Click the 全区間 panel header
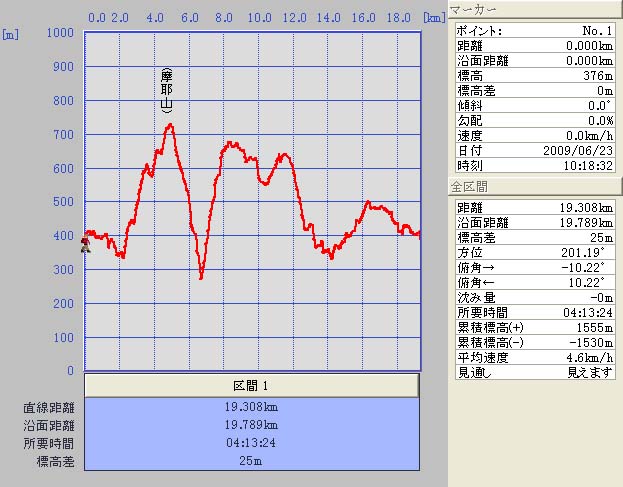The width and height of the screenshot is (623, 487). pyautogui.click(x=535, y=186)
